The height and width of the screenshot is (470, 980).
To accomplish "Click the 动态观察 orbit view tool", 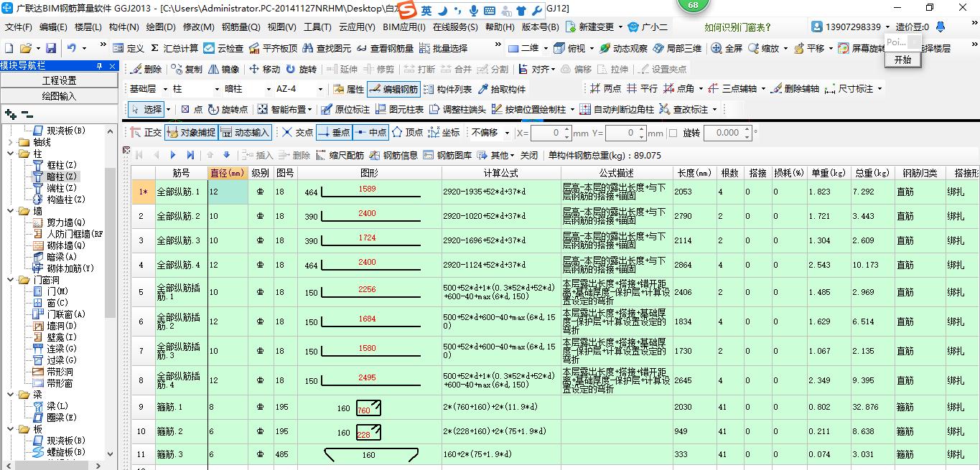I will click(622, 48).
